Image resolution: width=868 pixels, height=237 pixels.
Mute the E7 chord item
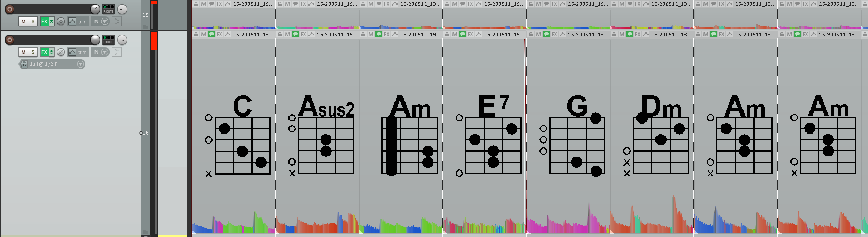[x=455, y=34]
